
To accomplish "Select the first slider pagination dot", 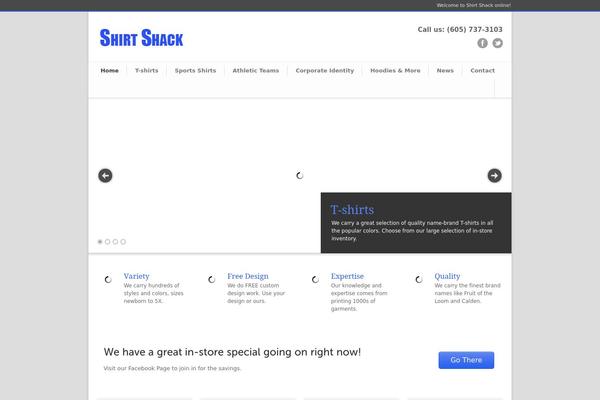I will 100,242.
